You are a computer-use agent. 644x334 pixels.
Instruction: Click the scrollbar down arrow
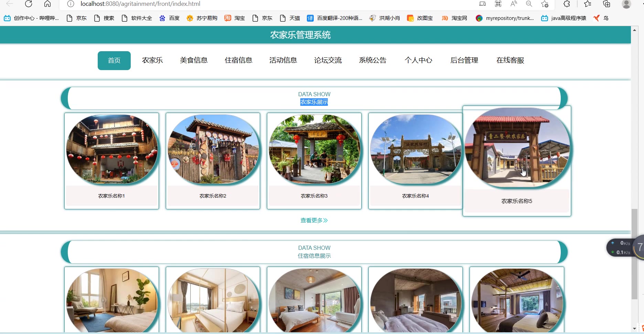click(634, 329)
